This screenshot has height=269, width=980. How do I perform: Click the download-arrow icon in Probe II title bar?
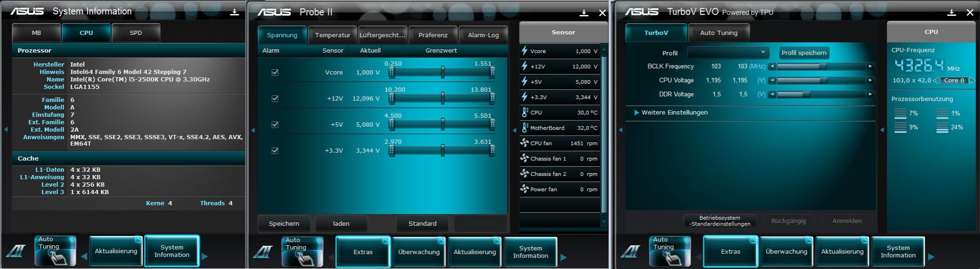click(584, 13)
